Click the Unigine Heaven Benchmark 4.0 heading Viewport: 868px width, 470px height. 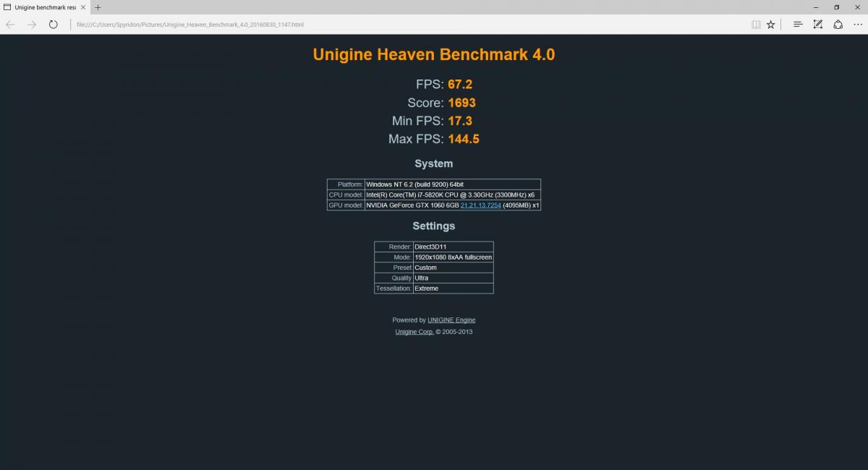434,54
